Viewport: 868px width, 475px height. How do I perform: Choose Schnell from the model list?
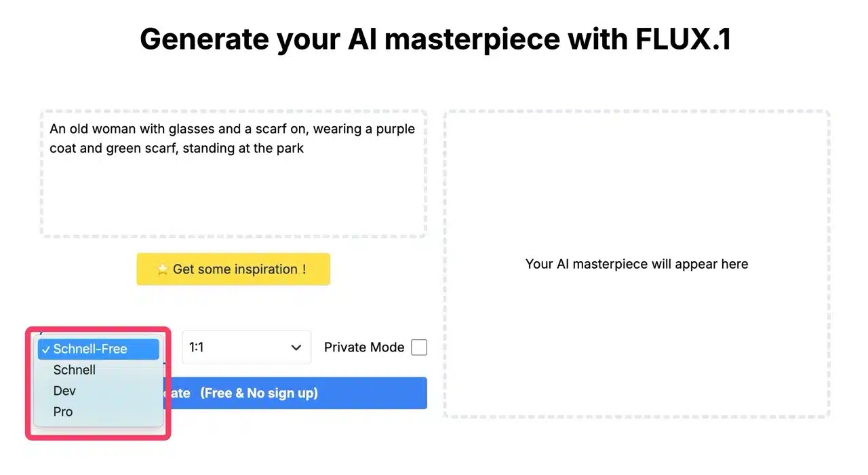pyautogui.click(x=75, y=370)
